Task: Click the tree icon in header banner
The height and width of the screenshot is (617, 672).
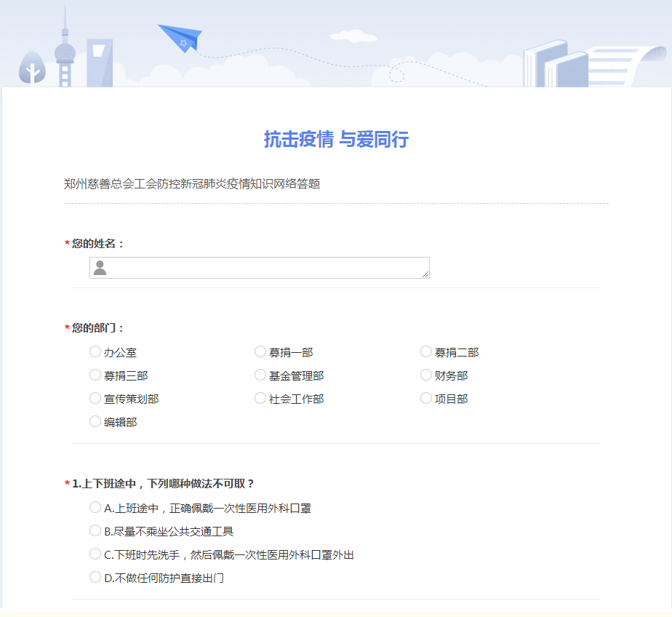Action: pos(32,69)
